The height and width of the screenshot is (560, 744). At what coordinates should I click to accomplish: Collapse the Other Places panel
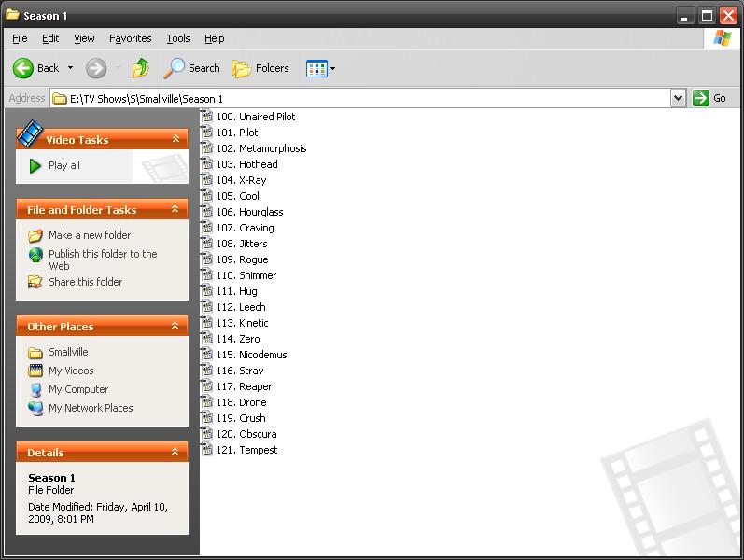coord(175,326)
